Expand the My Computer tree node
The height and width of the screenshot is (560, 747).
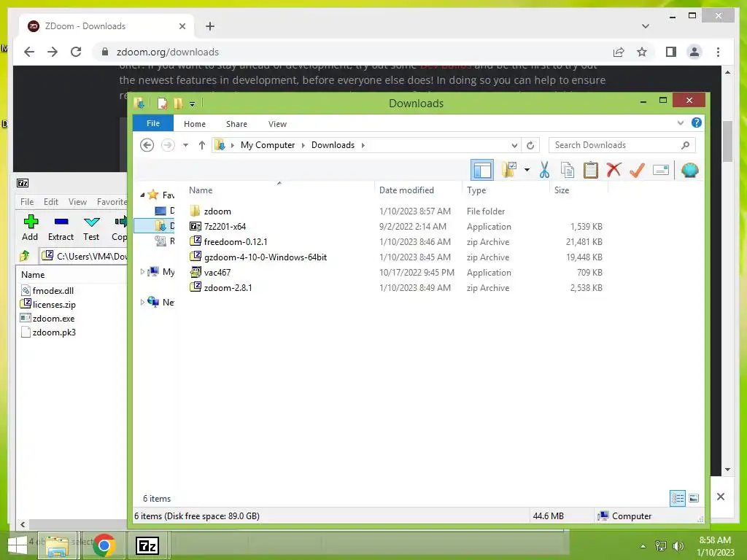(142, 271)
